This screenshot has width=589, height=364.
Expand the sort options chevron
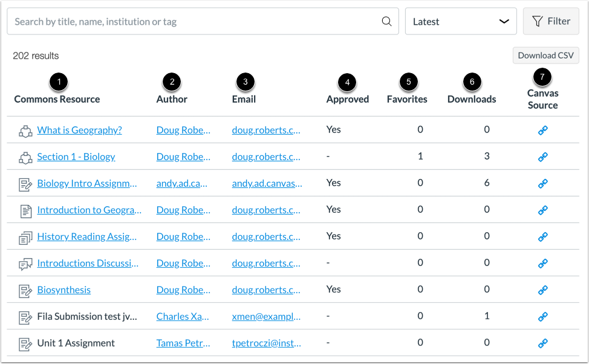tap(504, 21)
